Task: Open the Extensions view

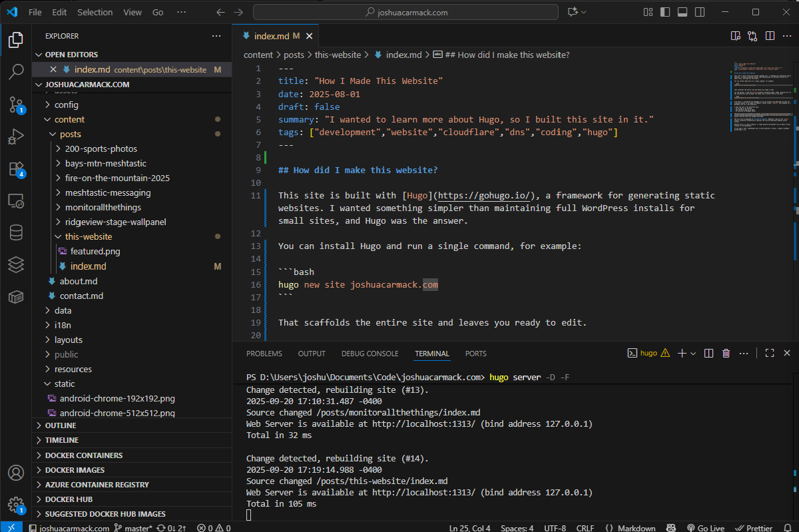Action: (16, 168)
